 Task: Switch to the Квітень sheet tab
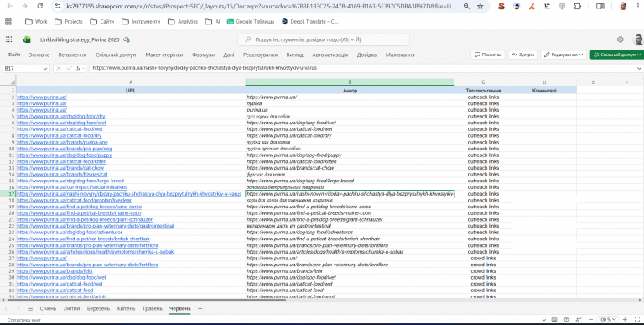[126, 308]
